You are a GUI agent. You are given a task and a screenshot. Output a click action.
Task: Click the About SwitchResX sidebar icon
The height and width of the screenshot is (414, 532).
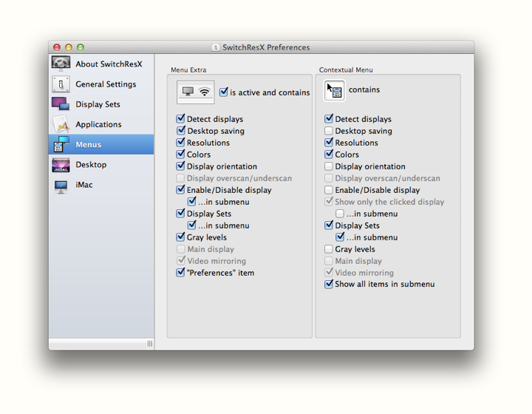[x=61, y=64]
